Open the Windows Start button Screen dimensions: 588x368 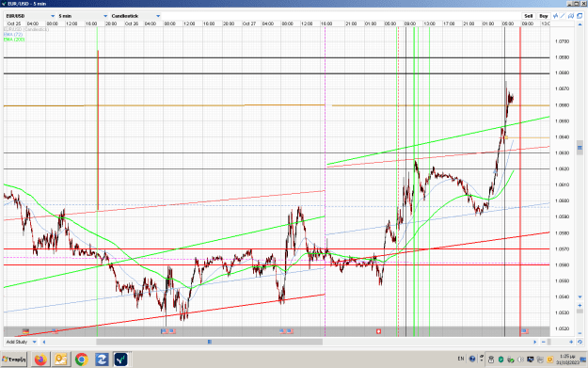[14, 360]
